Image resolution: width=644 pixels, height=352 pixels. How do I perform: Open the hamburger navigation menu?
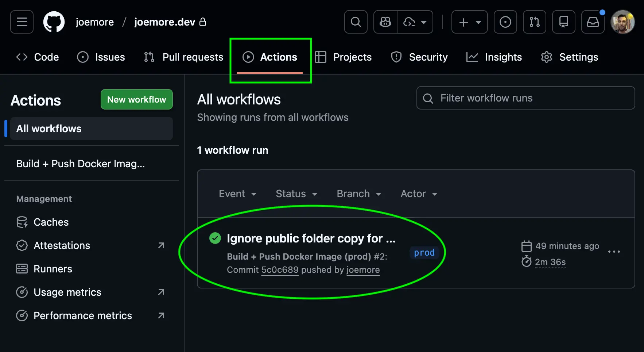coord(22,22)
